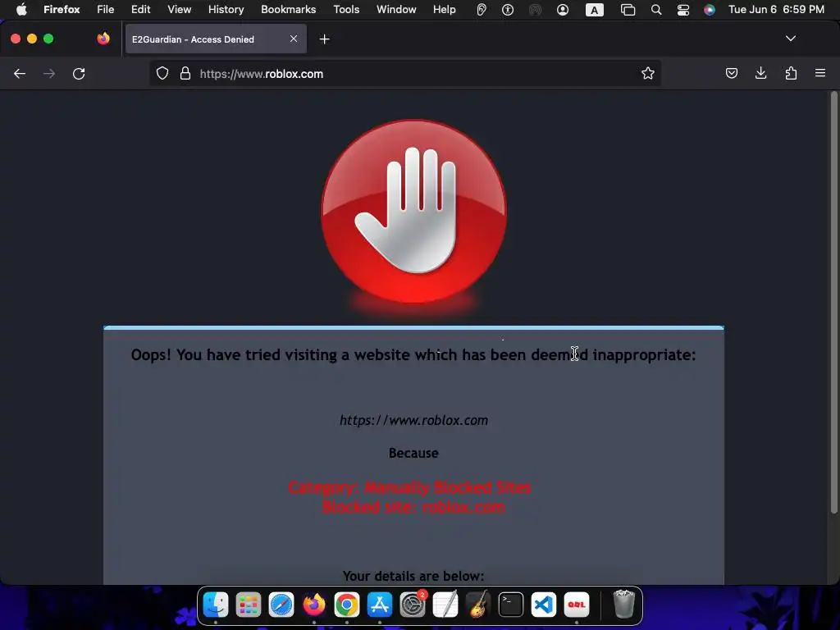
Task: Open Finder from the Dock
Action: [x=216, y=605]
